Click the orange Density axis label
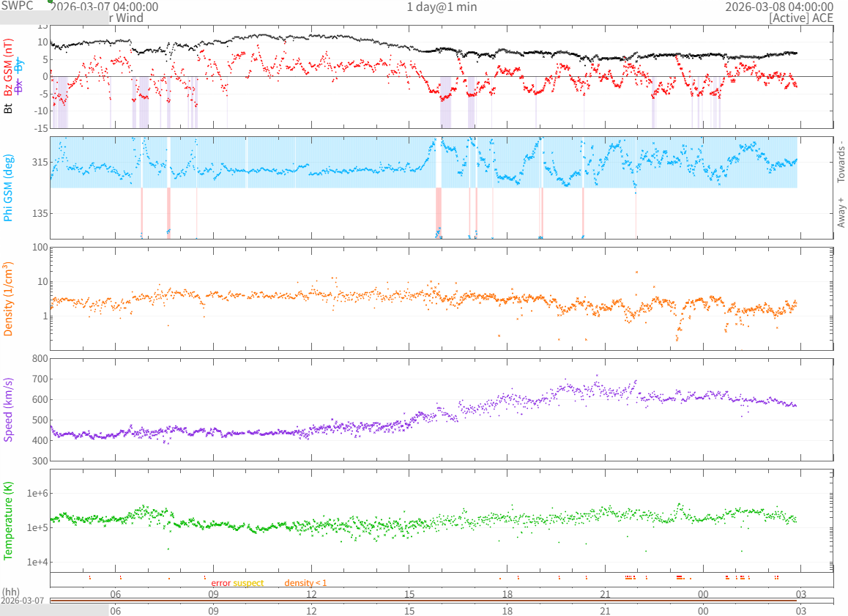The image size is (848, 616). pyautogui.click(x=9, y=298)
